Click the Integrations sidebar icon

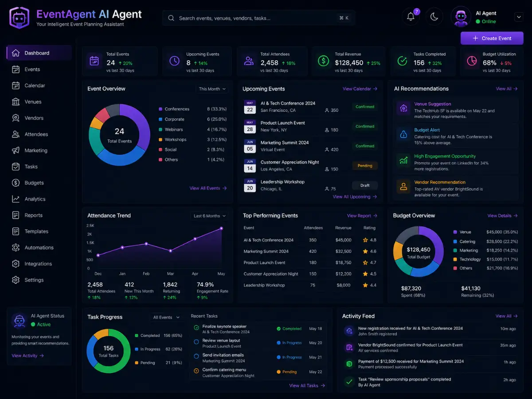click(x=16, y=264)
